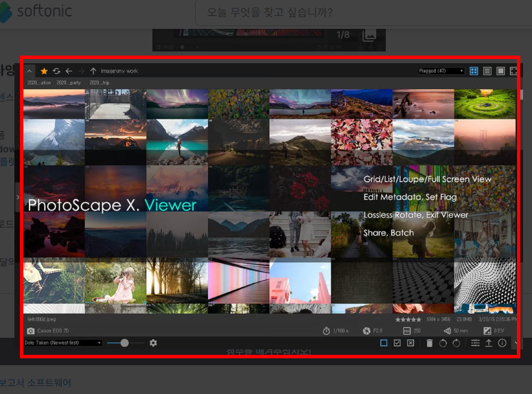Select the teal lake hiker thumbnail
Screen dimensions: 532x394
tap(177, 142)
